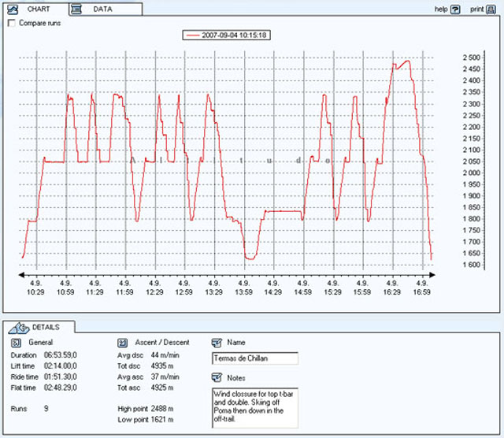Click the 2 050 altitude axis label
This screenshot has height=438, width=504.
[472, 161]
